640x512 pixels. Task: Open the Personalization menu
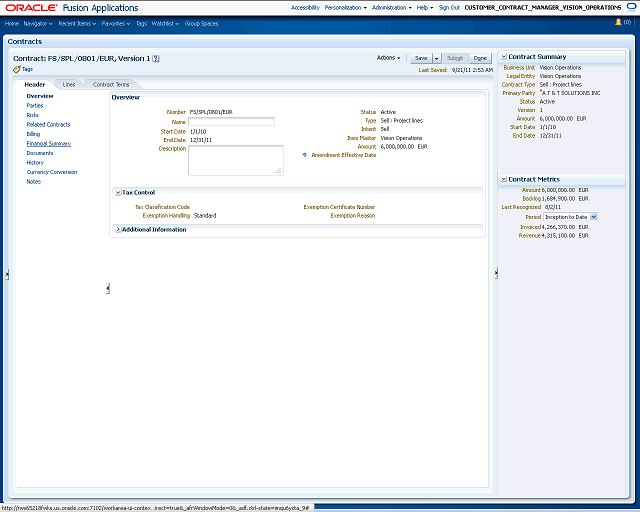pos(346,8)
